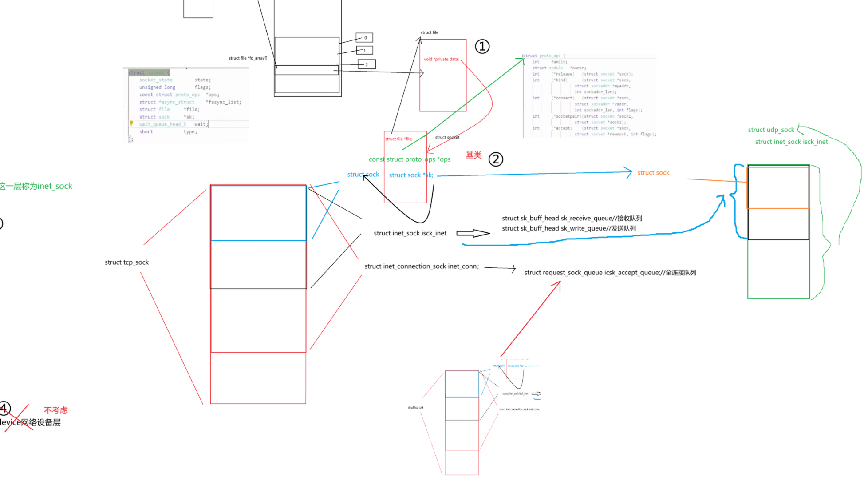Select the small box labeled 1
The width and height of the screenshot is (868, 489).
pos(364,50)
